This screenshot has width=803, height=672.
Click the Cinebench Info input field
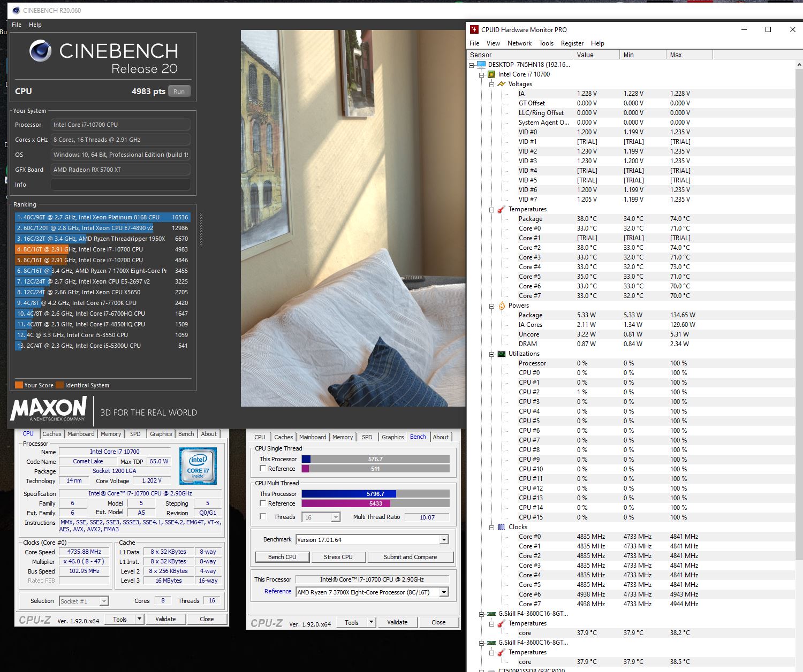[x=120, y=185]
